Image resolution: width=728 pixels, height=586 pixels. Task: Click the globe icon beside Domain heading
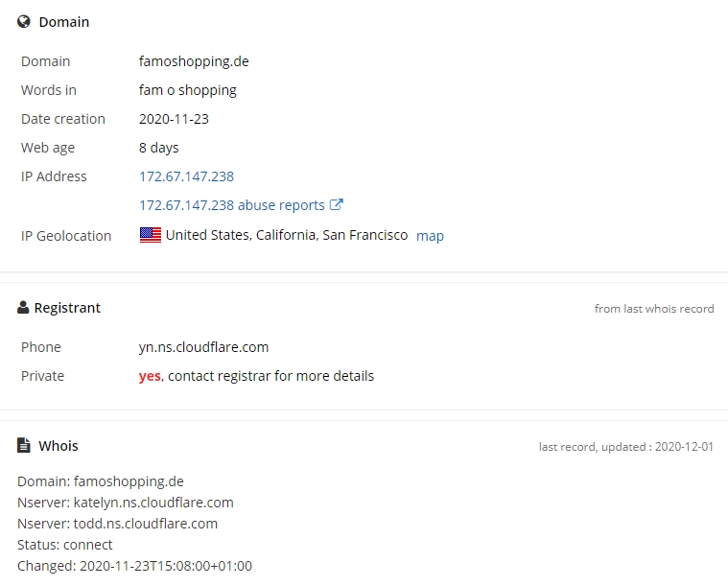(24, 22)
